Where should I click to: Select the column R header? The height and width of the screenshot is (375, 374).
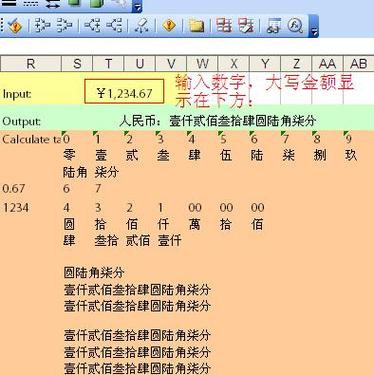point(31,63)
